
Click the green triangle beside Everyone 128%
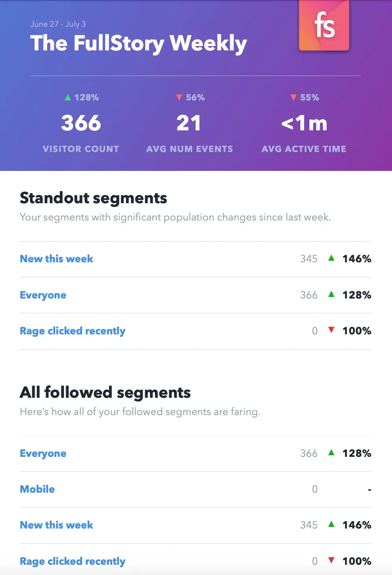point(332,295)
